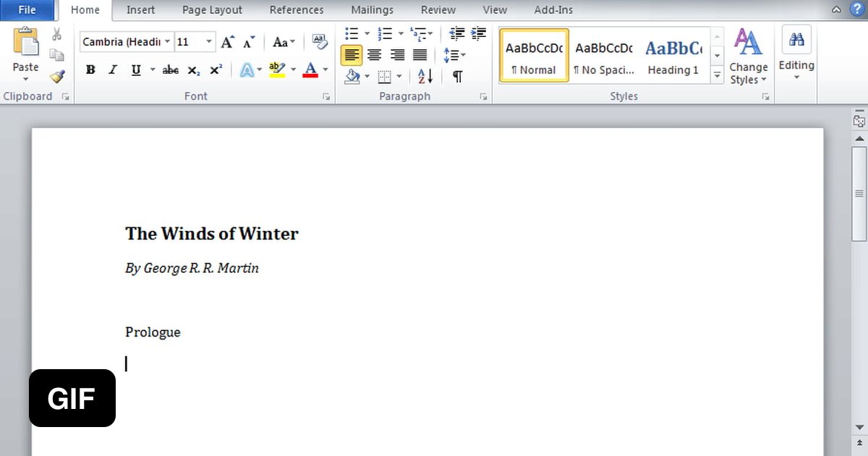Click the Clear Formatting icon
Image resolution: width=868 pixels, height=456 pixels.
(319, 41)
